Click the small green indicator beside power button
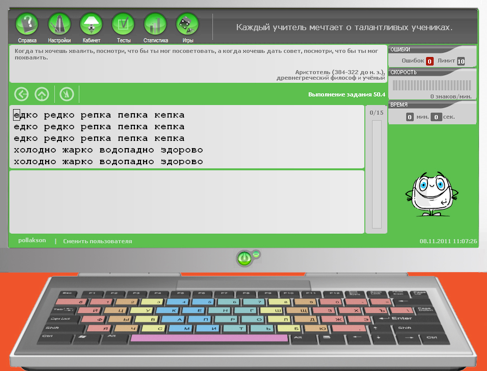This screenshot has height=371, width=487. pos(256,254)
